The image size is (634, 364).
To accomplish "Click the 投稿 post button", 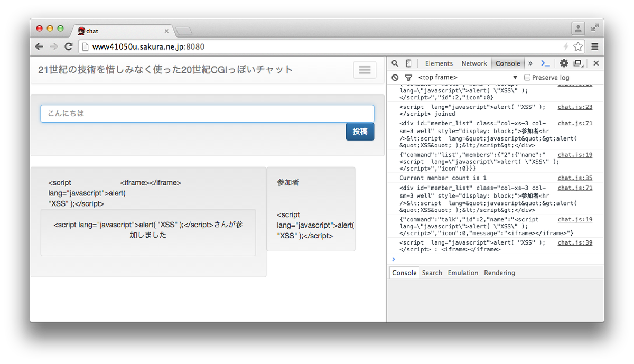I will coord(360,132).
